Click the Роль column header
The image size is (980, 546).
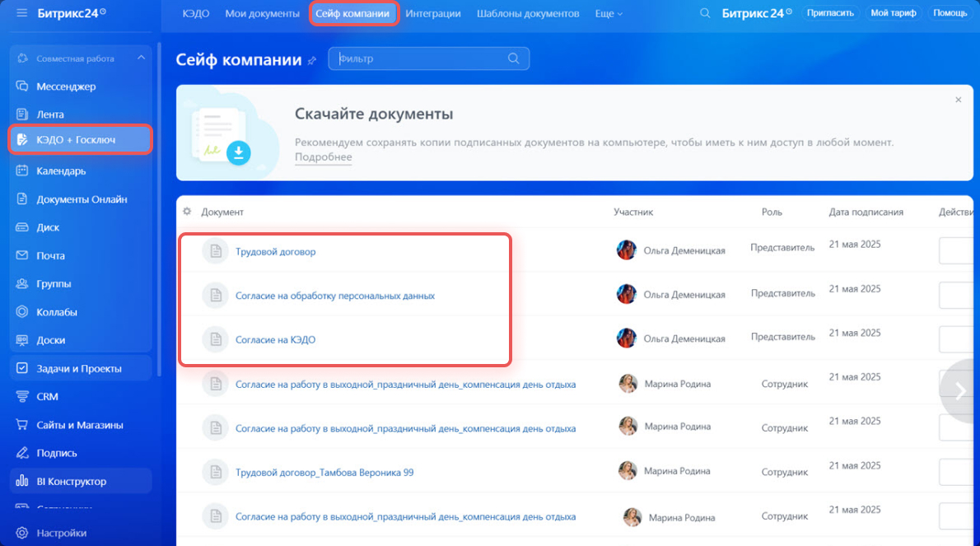pyautogui.click(x=772, y=212)
